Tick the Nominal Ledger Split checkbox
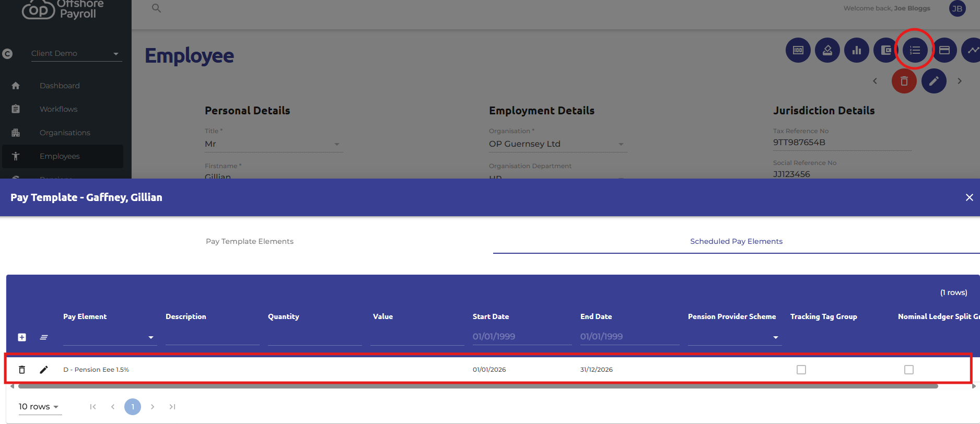Viewport: 980px width, 424px height. (x=909, y=370)
